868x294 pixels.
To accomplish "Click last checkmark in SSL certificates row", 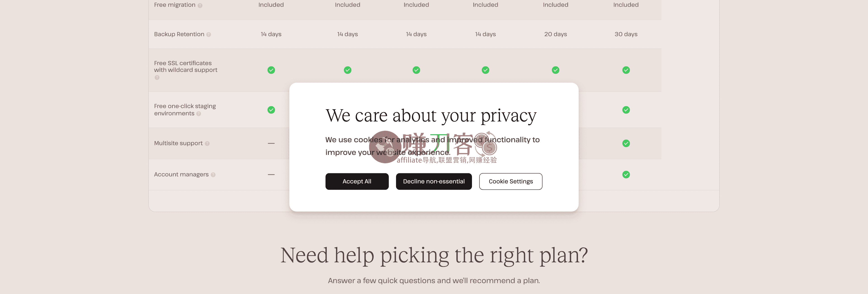I will click(x=626, y=70).
